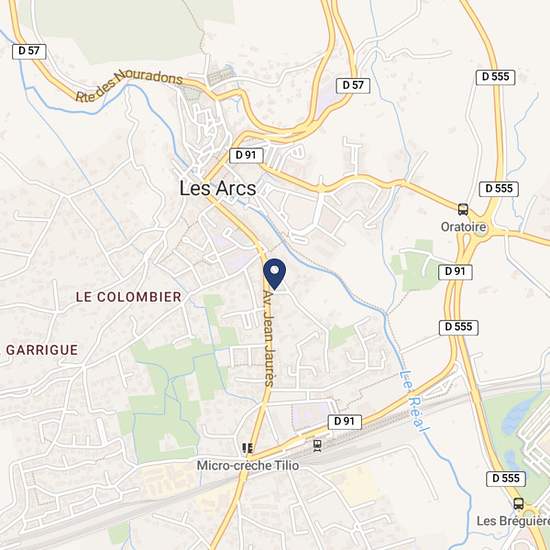
Task: Click the train station icon beside railway tracks
Action: (317, 445)
